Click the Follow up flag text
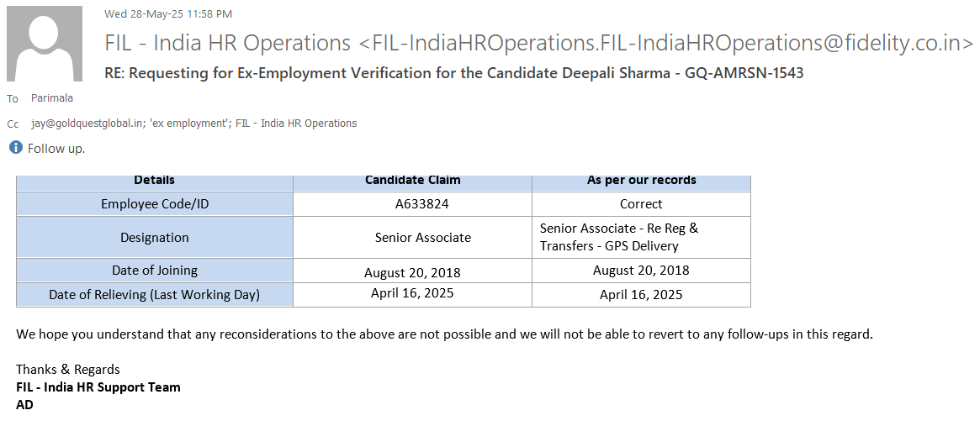980x426 pixels. point(56,149)
